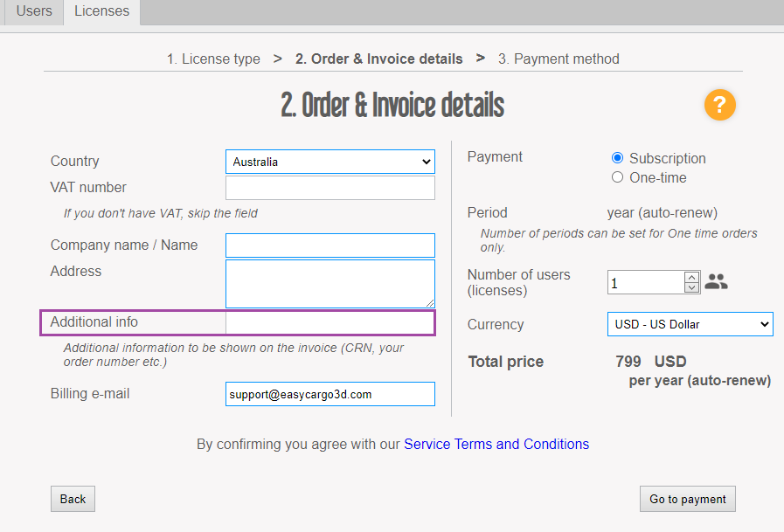The height and width of the screenshot is (532, 784).
Task: Click the Go to payment button
Action: pyautogui.click(x=687, y=499)
